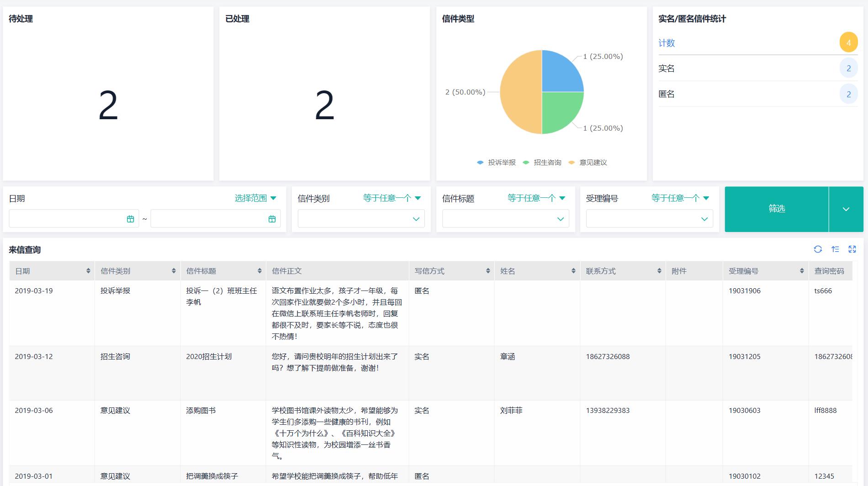Open the 信件类别 filter dropdown

click(361, 218)
